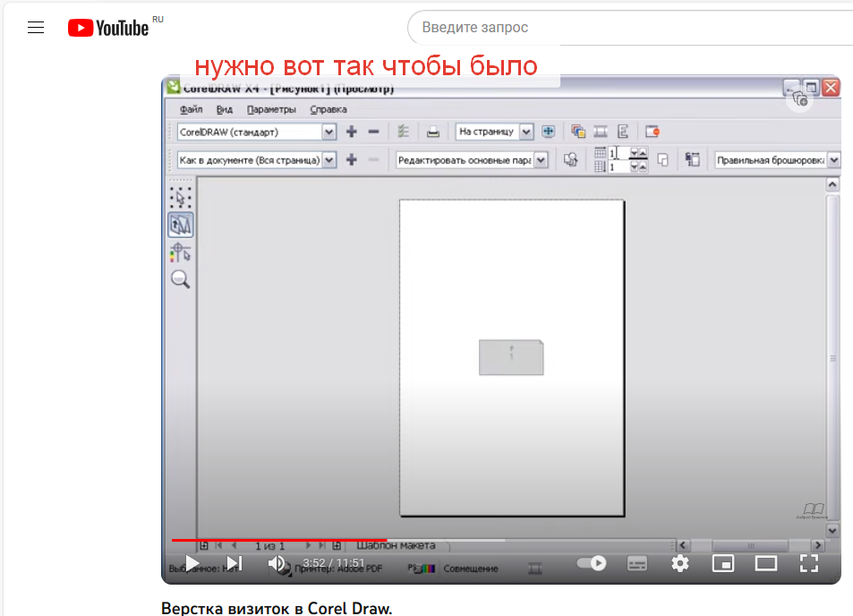Add layout with second-row plus icon
Image resolution: width=853 pixels, height=616 pixels.
click(x=352, y=159)
